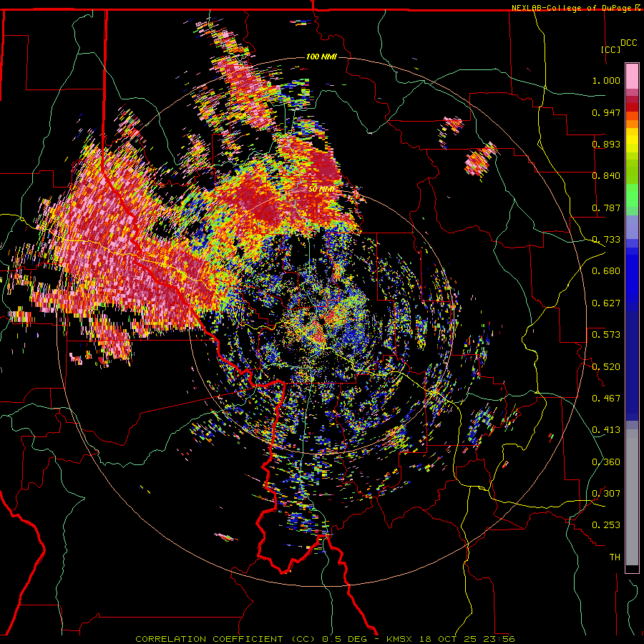Click the 18 OCT 25 date text
This screenshot has width=644, height=644.
(449, 639)
